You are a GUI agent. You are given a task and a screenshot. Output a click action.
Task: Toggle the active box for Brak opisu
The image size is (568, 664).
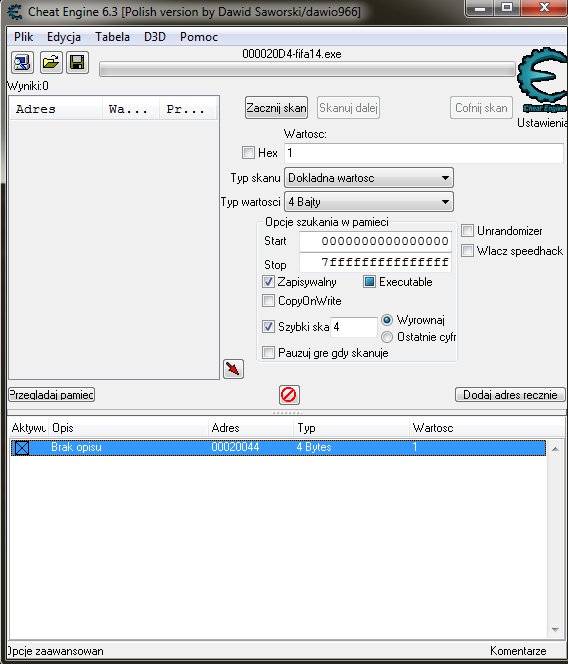(x=22, y=448)
